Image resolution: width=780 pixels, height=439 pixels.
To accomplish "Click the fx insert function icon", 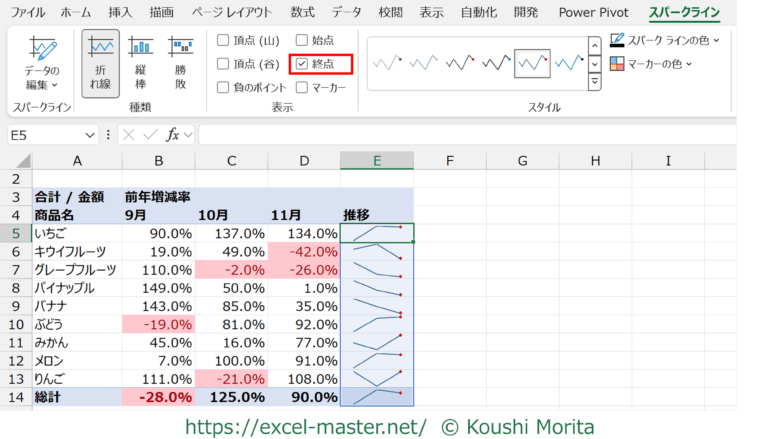I will (x=173, y=134).
